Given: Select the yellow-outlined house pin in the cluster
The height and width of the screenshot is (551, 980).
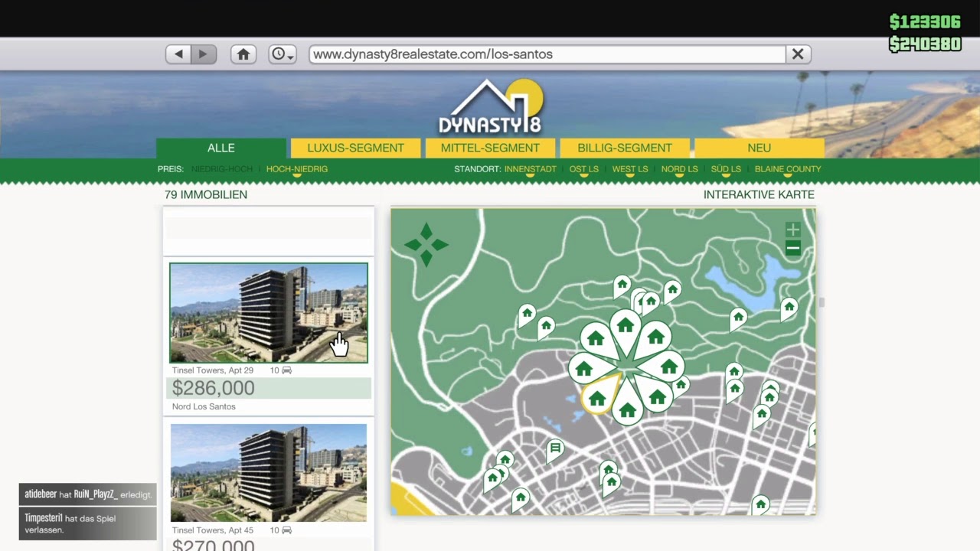Looking at the screenshot, I should pyautogui.click(x=599, y=396).
